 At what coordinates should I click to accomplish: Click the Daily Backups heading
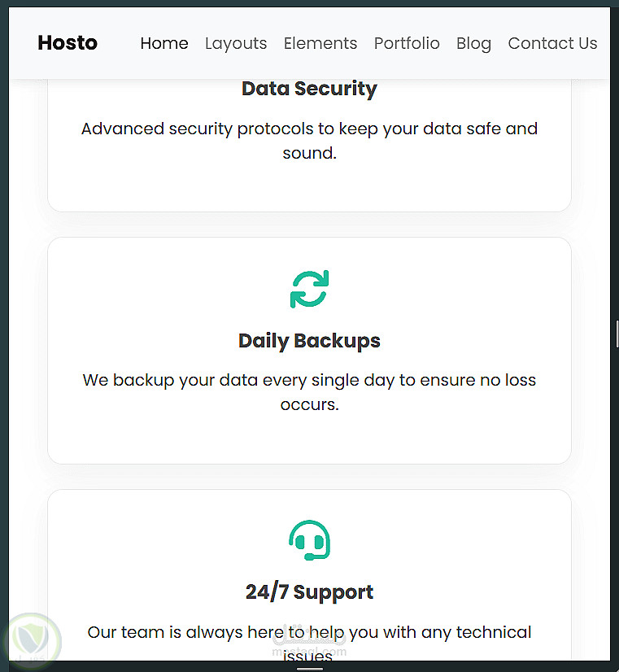click(309, 341)
